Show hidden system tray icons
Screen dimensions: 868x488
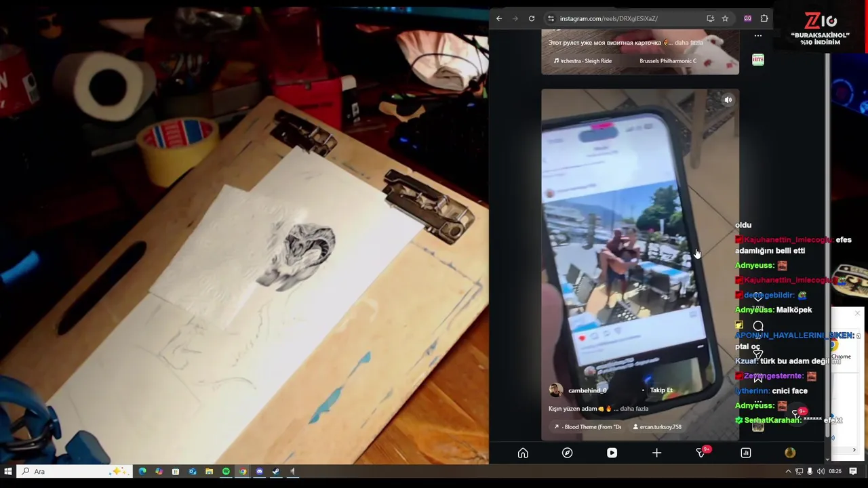click(788, 471)
